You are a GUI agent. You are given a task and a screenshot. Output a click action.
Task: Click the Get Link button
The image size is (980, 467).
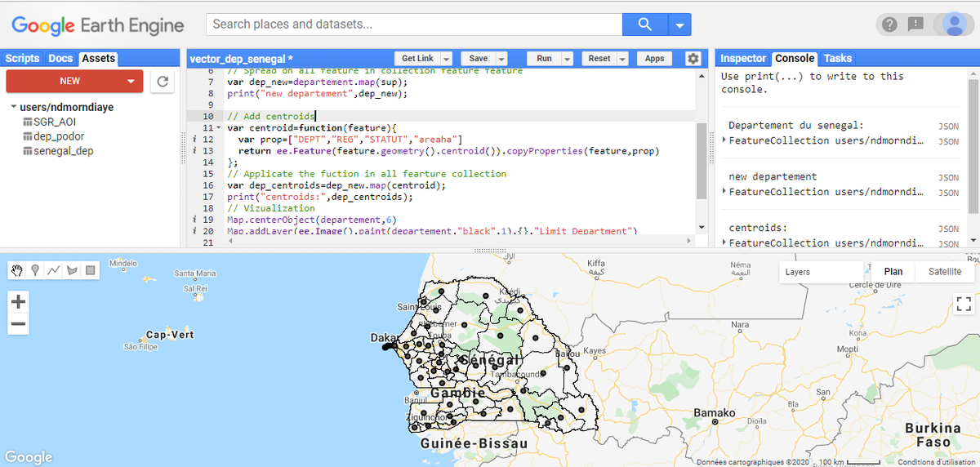(418, 59)
